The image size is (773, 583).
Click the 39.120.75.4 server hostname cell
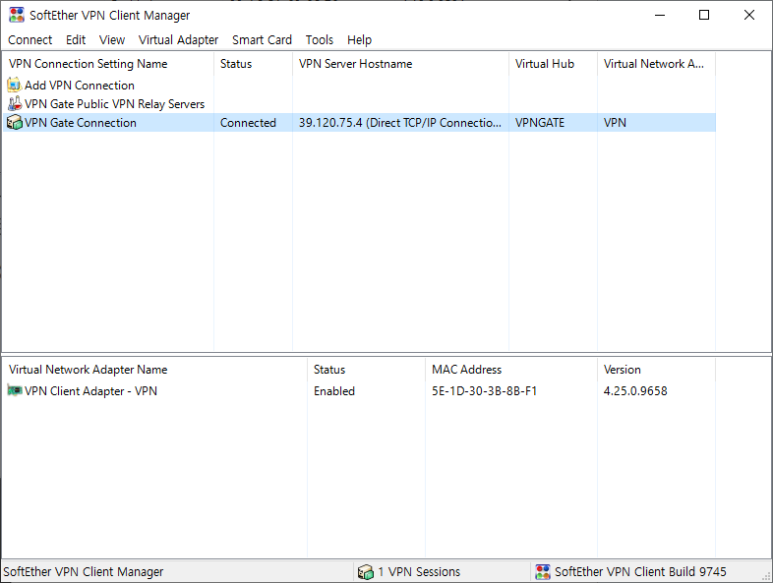400,123
